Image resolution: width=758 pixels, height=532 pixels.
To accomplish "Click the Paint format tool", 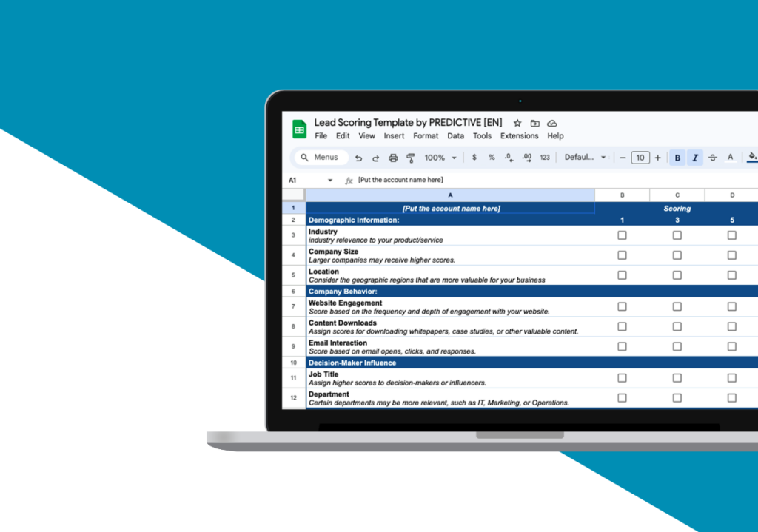I will click(x=410, y=157).
